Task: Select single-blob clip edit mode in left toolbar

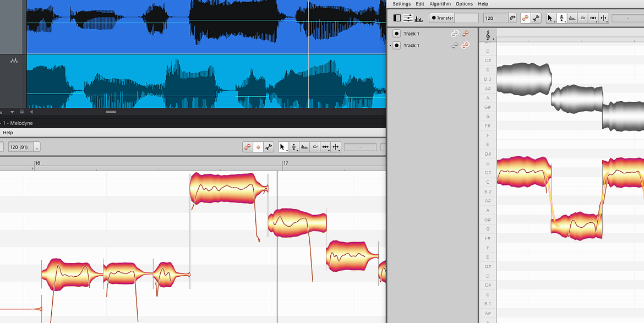Action: click(258, 147)
